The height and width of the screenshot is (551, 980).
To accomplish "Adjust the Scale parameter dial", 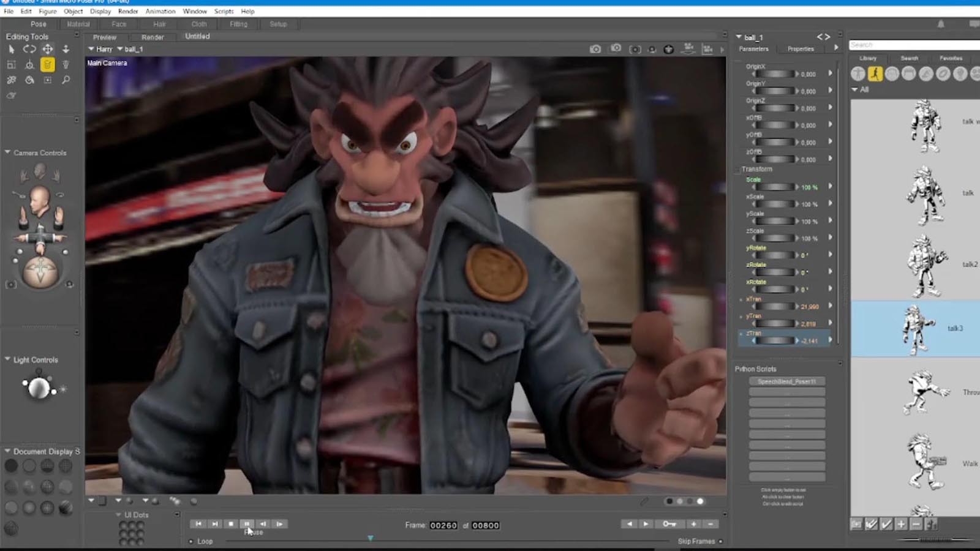I will click(x=775, y=187).
